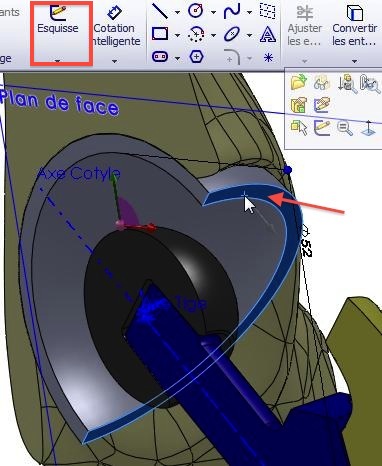382x466 pixels.
Task: Select the Line sketch tool
Action: coord(160,11)
